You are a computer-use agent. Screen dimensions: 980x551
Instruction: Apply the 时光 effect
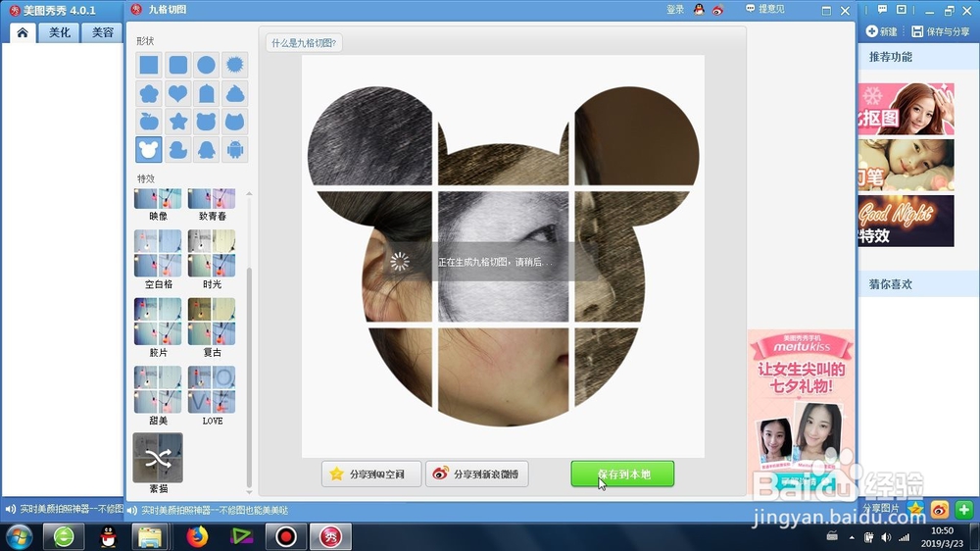point(212,253)
